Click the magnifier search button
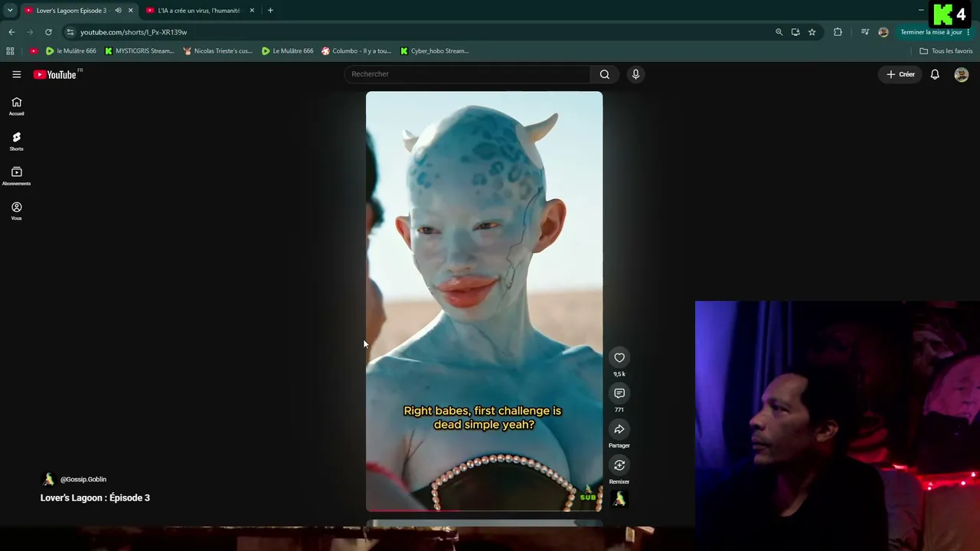The height and width of the screenshot is (551, 980). click(605, 74)
